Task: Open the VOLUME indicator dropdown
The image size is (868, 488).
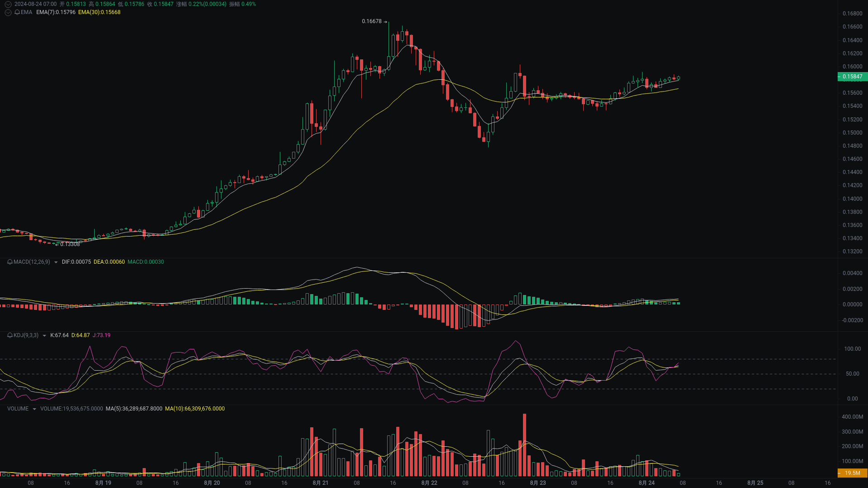Action: coord(34,408)
